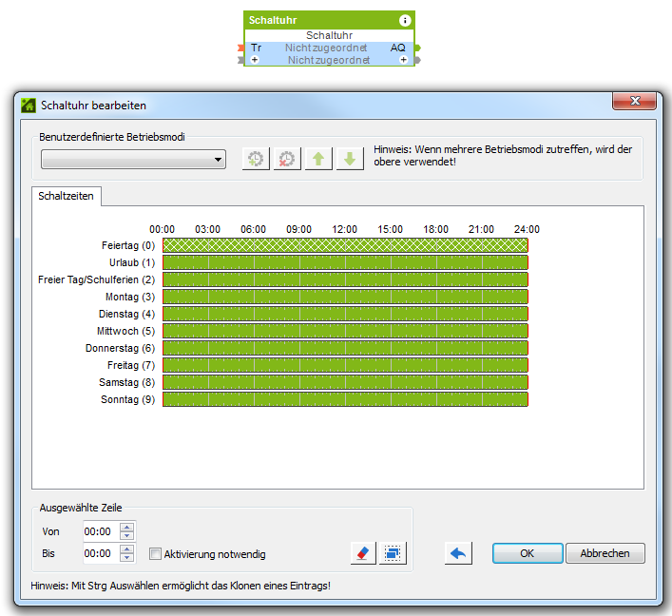Decrease the Bis time value

tap(126, 558)
